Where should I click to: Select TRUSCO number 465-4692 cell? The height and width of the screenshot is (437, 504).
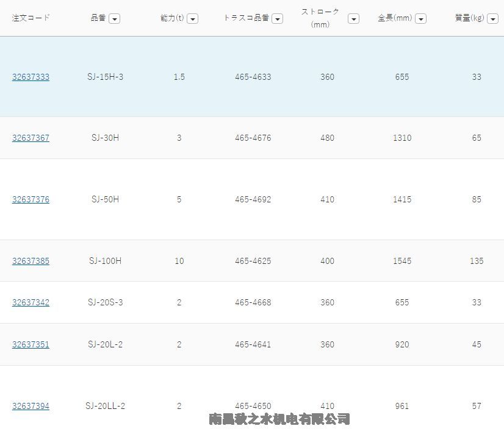tap(253, 200)
